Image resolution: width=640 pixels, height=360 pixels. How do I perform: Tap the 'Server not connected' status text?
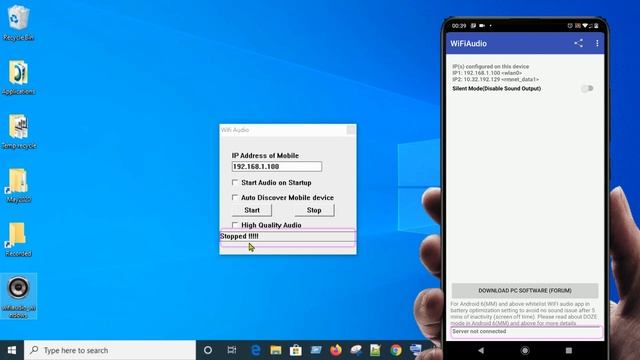pos(479,331)
